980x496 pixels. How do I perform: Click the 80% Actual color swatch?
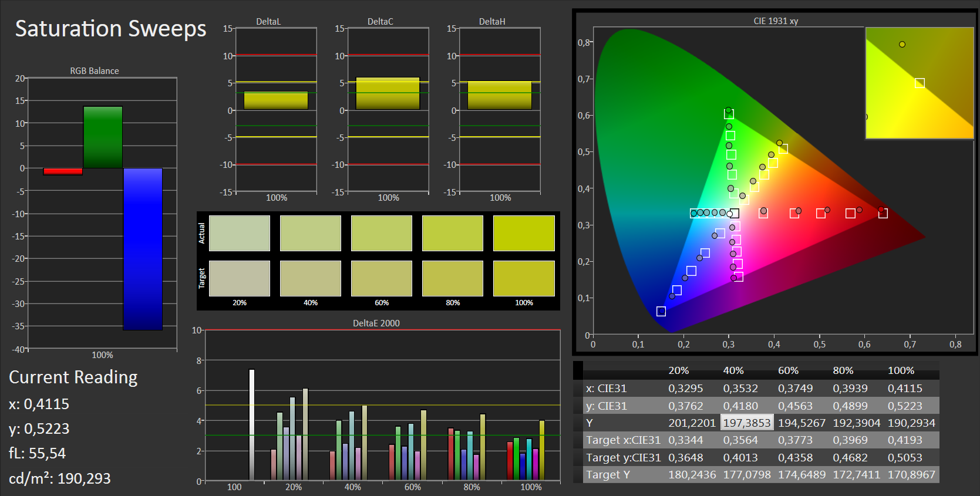453,233
